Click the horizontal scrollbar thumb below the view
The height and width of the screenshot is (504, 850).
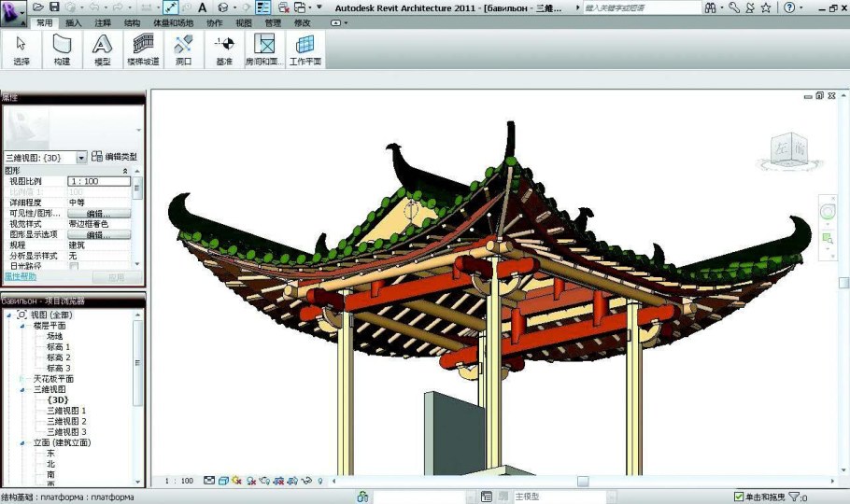(x=582, y=482)
